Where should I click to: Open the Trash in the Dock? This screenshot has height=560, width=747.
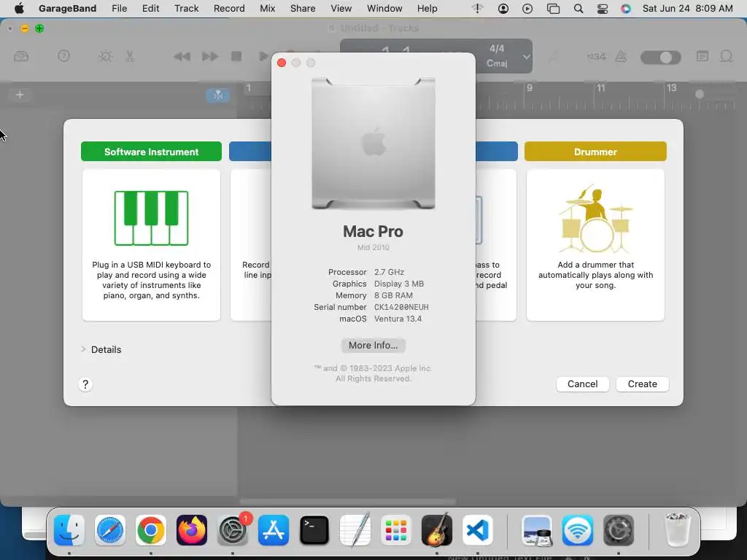(678, 530)
